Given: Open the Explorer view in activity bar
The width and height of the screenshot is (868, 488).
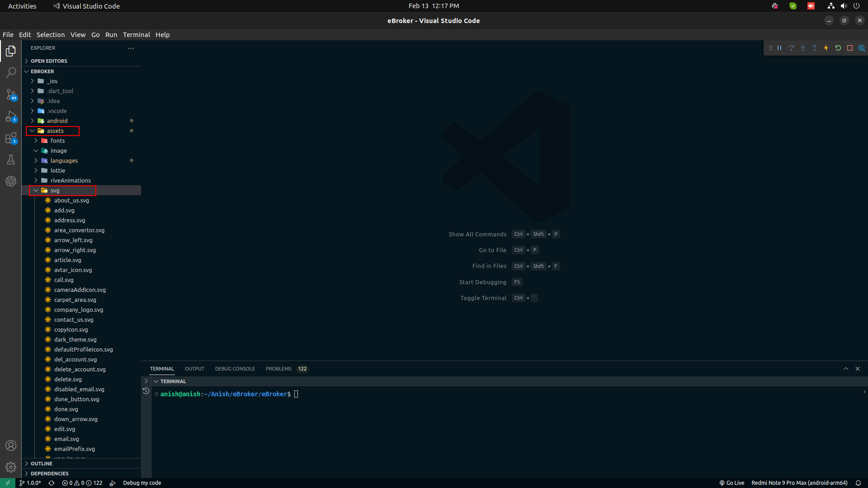Looking at the screenshot, I should pyautogui.click(x=11, y=51).
